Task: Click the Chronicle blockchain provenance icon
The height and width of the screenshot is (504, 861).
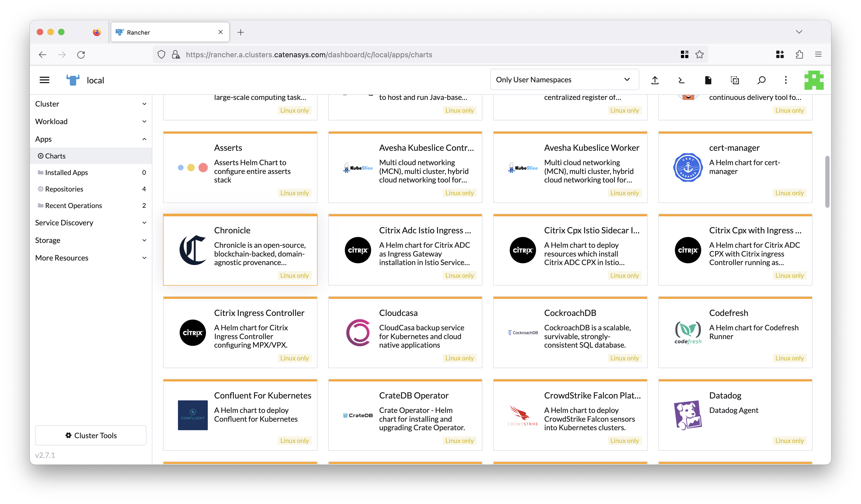Action: pyautogui.click(x=192, y=250)
